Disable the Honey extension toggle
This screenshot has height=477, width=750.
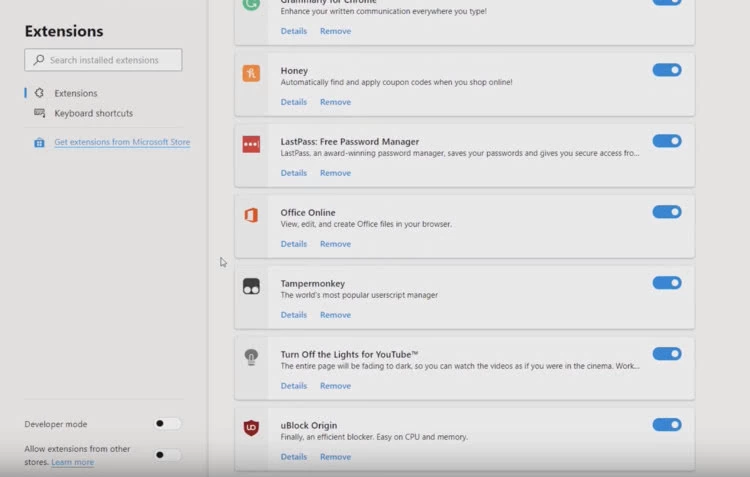[x=666, y=70]
